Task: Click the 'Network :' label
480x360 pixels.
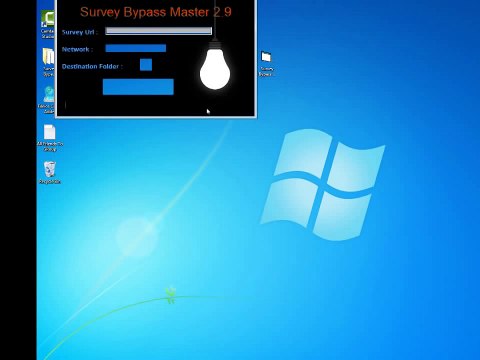Action: pos(77,49)
